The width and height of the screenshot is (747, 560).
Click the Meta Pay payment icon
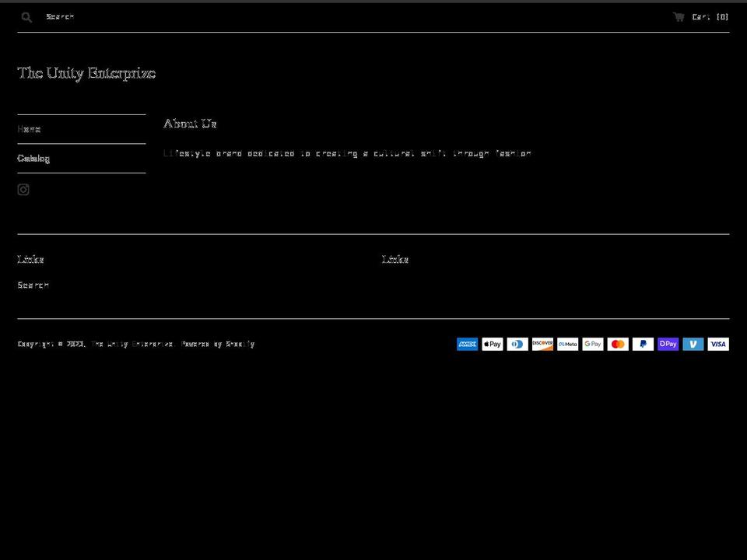(567, 344)
